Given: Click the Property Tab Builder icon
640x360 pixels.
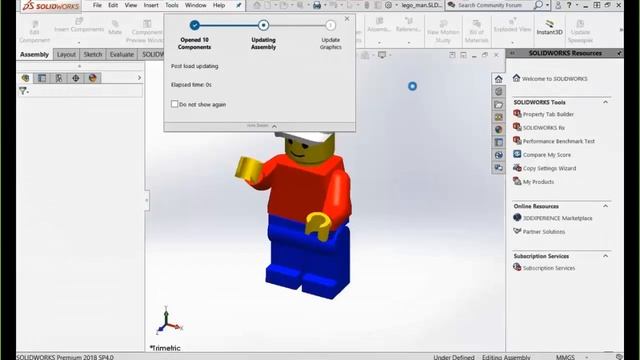Looking at the screenshot, I should [x=517, y=114].
